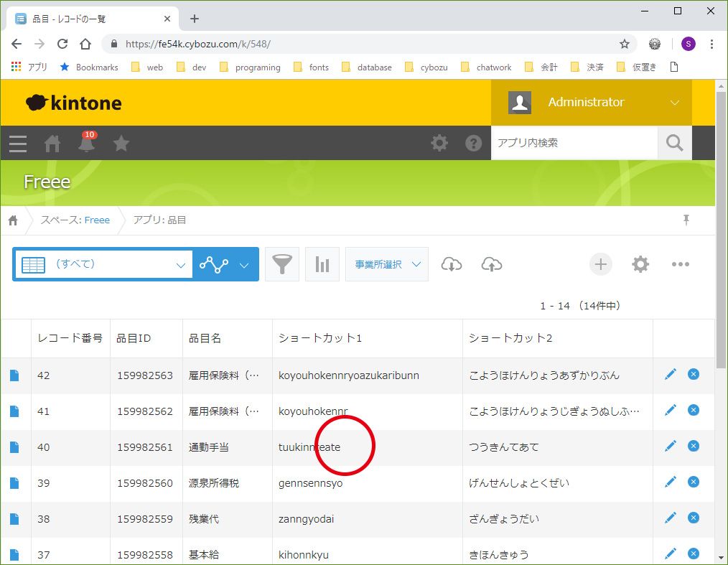Click the Chrome extension gear icon
Screen dimensions: 728x565
tap(655, 44)
